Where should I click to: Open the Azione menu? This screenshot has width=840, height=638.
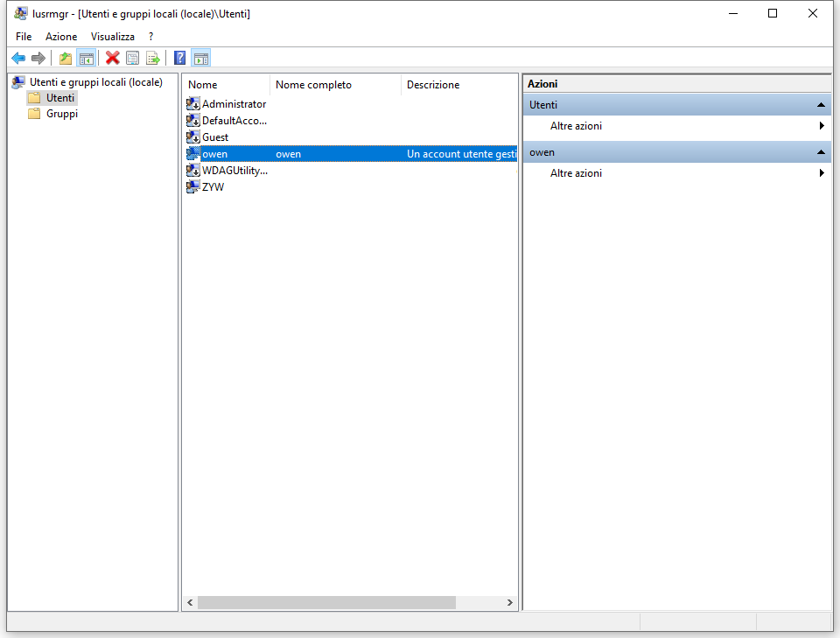click(x=61, y=37)
